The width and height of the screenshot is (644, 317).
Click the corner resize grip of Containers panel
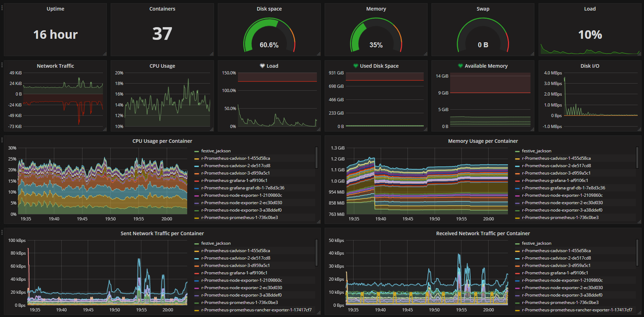click(x=211, y=54)
